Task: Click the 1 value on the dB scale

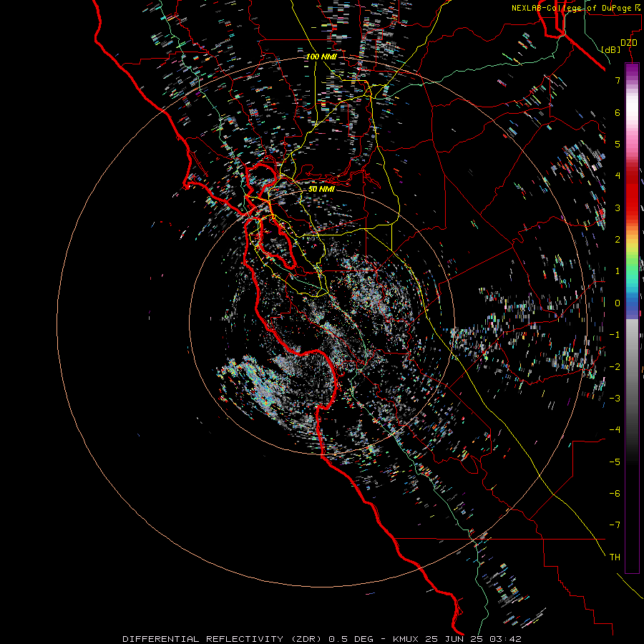Action: click(x=618, y=271)
